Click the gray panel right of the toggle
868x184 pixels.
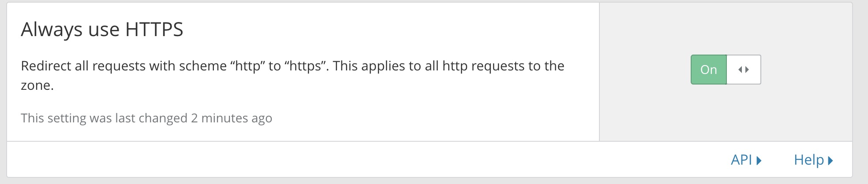807,70
